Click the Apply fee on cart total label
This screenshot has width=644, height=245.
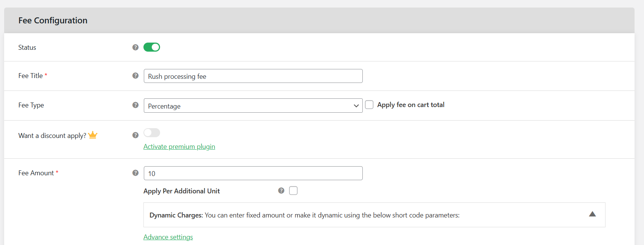pos(411,105)
